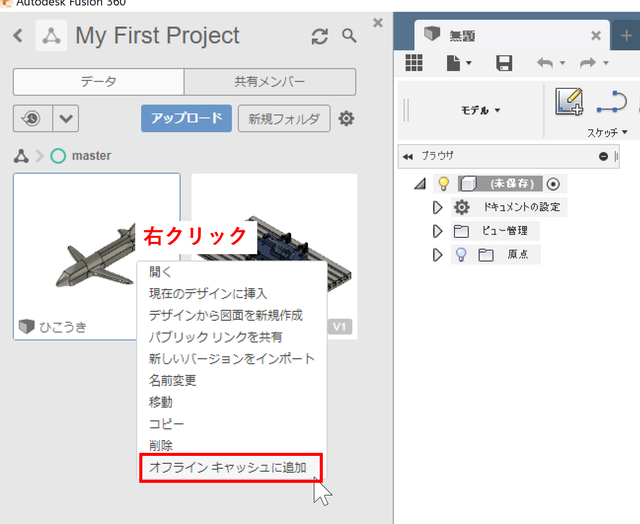Open dropdown next to history button
640x524 pixels.
click(x=66, y=118)
